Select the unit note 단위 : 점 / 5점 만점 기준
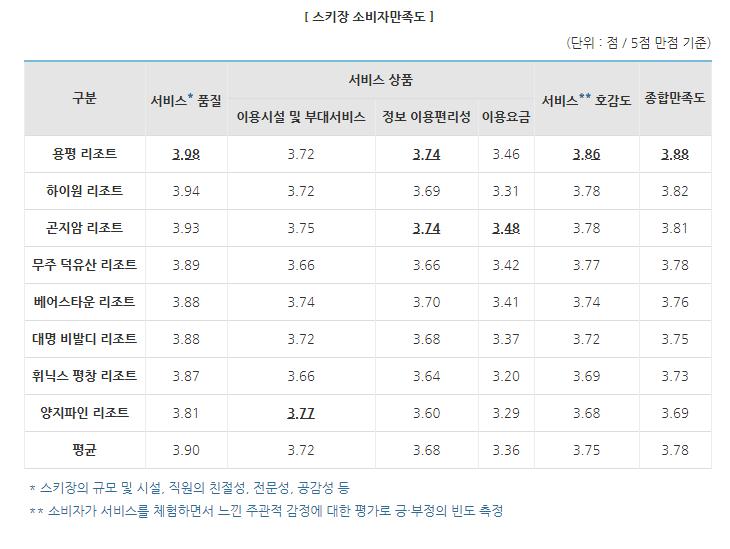Image resolution: width=730 pixels, height=549 pixels. click(638, 43)
